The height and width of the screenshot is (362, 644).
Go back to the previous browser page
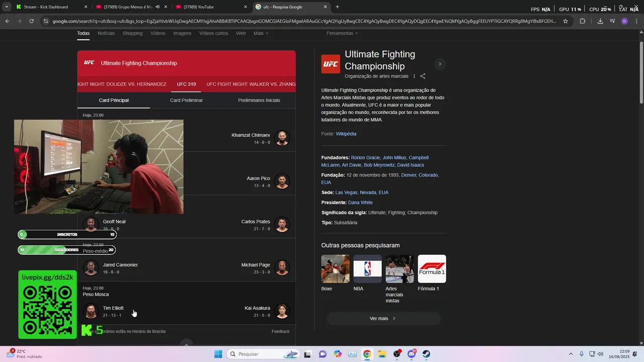pos(7,21)
